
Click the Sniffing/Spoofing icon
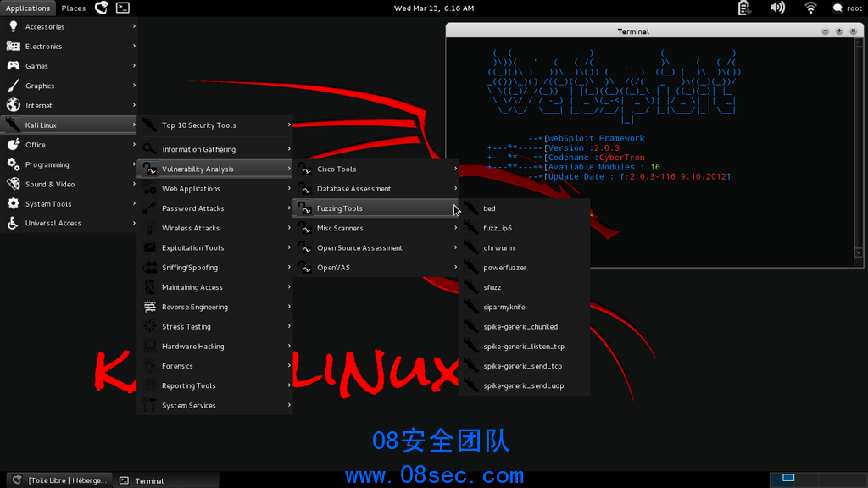[x=149, y=267]
